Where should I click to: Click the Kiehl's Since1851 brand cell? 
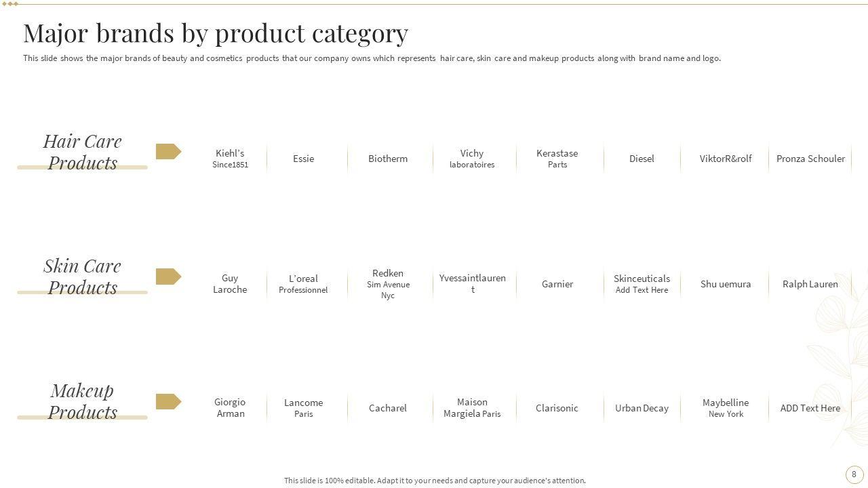pos(230,159)
